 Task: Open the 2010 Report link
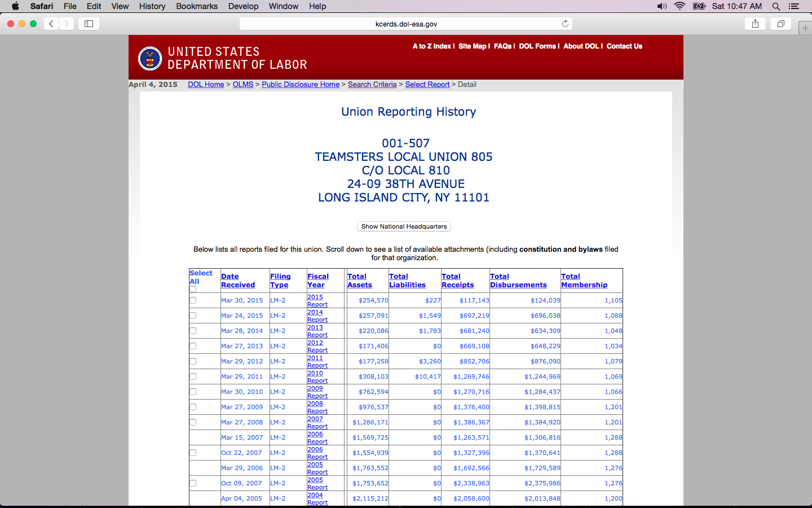pos(317,377)
